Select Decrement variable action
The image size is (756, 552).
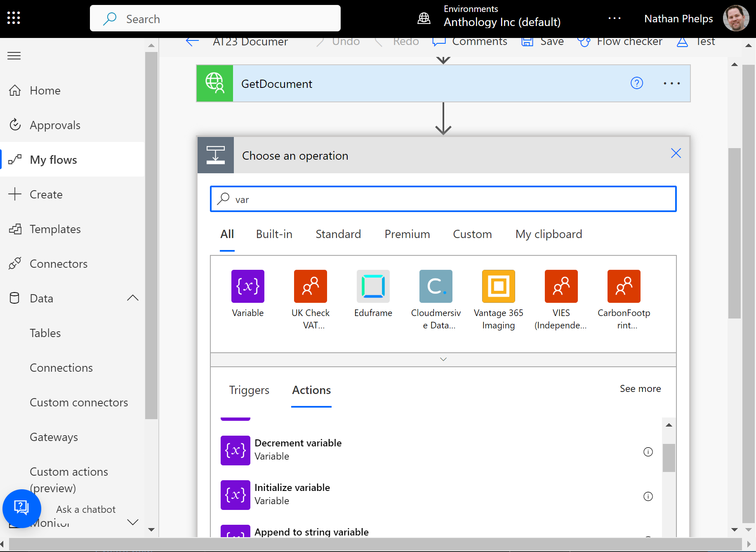point(437,451)
